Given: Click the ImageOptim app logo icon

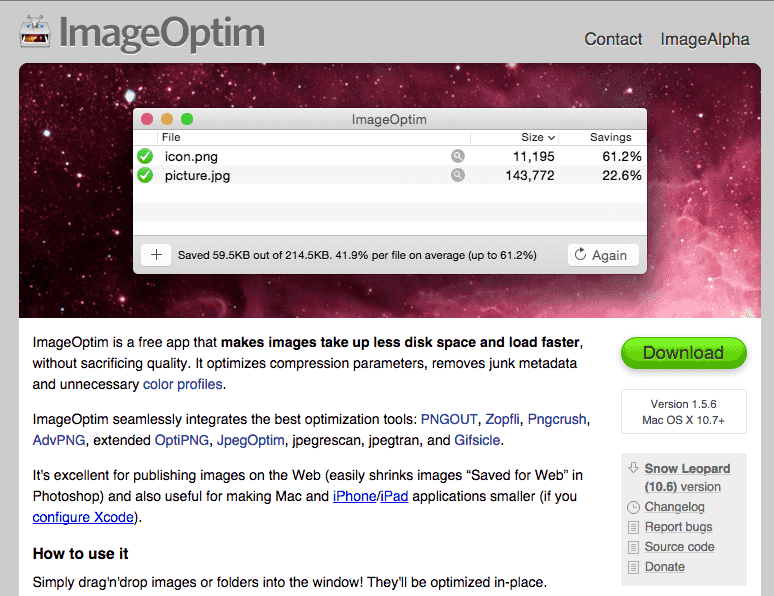Looking at the screenshot, I should coord(35,32).
